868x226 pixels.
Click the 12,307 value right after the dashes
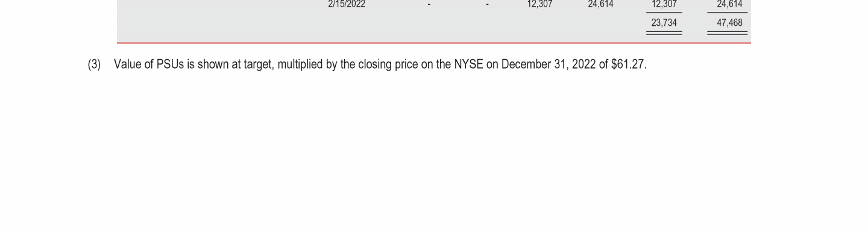pyautogui.click(x=539, y=4)
